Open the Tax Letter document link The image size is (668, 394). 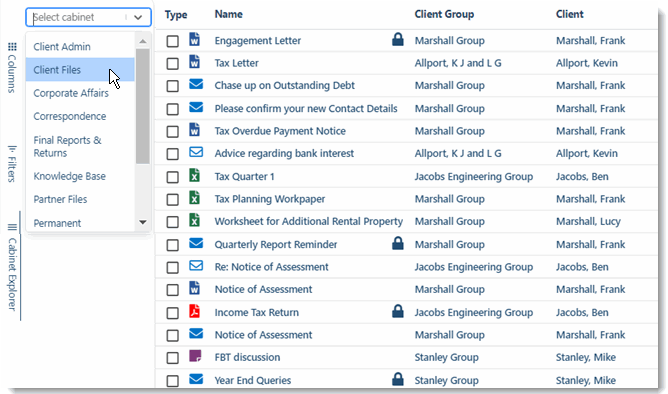tap(236, 63)
